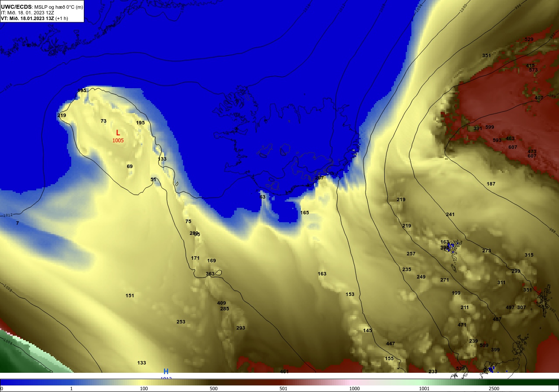Click the height value 273
The image size is (559, 392).
click(x=487, y=251)
